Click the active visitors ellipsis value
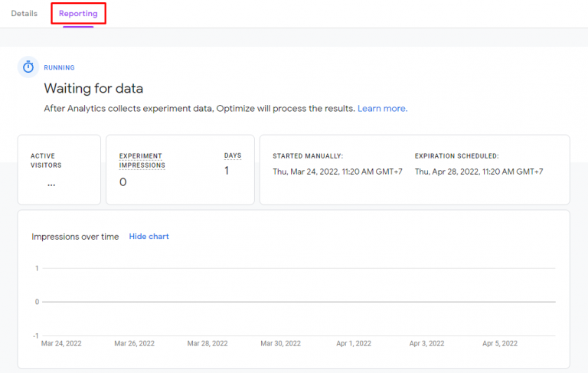 [51, 184]
